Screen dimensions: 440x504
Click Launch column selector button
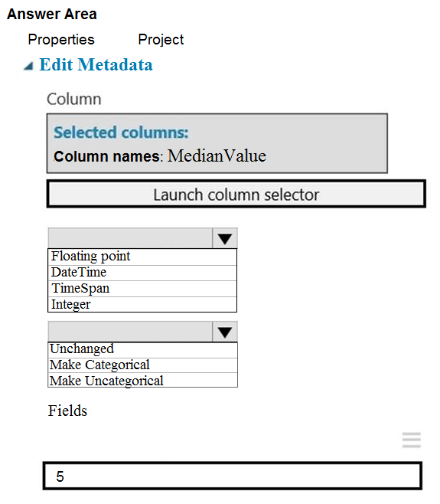pyautogui.click(x=236, y=194)
